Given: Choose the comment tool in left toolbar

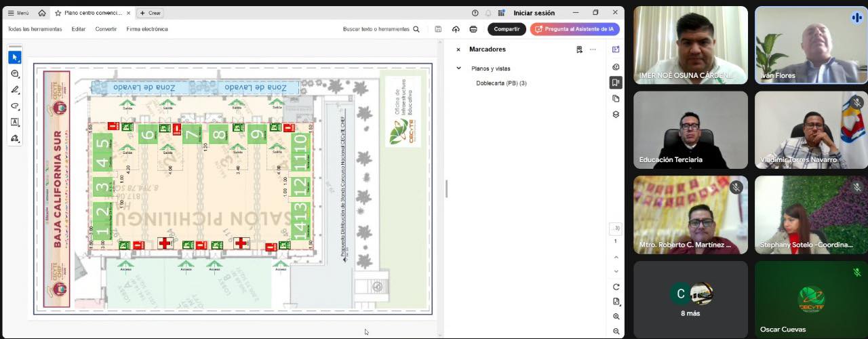Looking at the screenshot, I should click(x=14, y=74).
